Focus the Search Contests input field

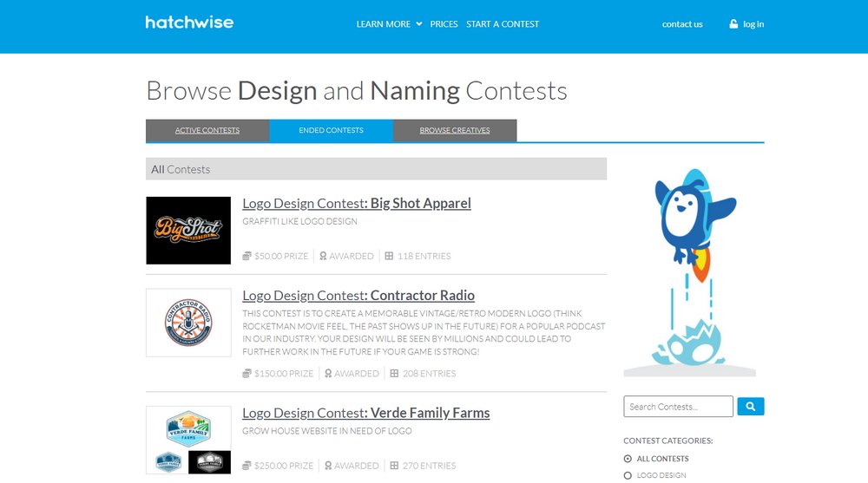point(678,407)
